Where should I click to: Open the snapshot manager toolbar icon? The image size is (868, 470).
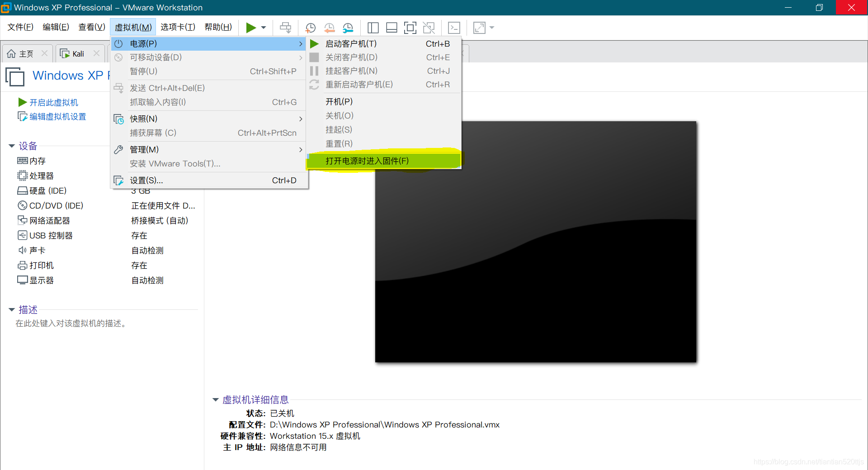click(348, 28)
